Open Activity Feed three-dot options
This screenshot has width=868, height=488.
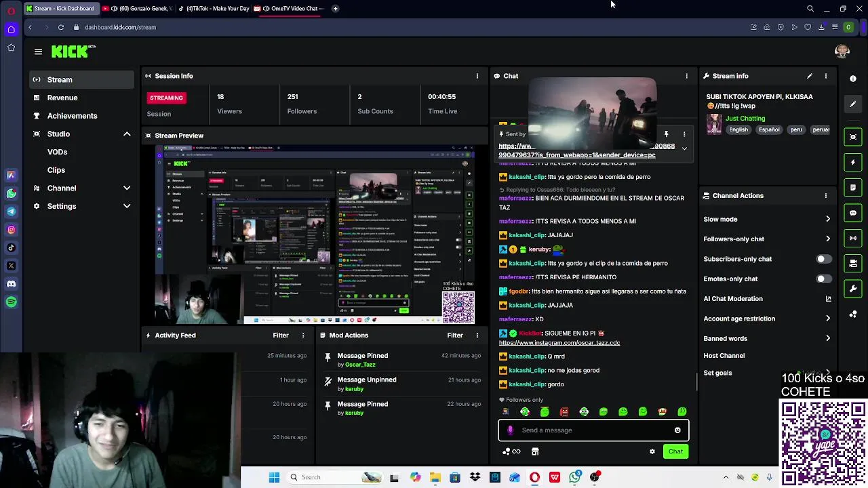(303, 335)
